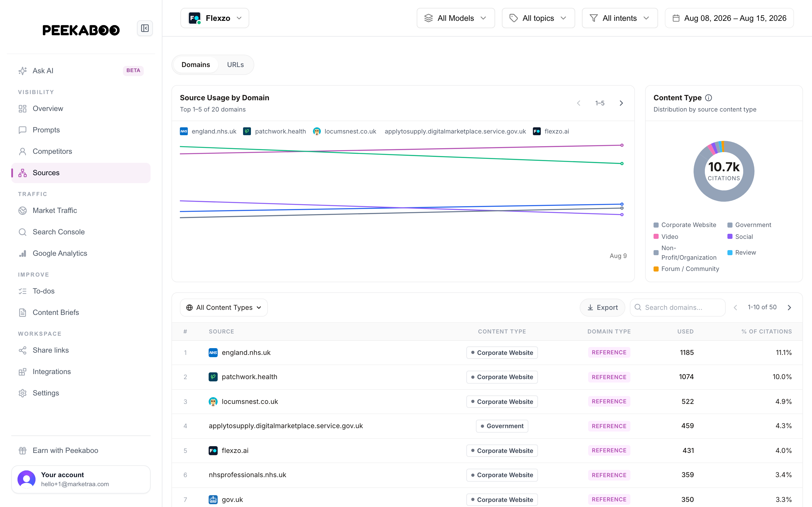
Task: Collapse the sidebar panel icon
Action: (x=145, y=28)
